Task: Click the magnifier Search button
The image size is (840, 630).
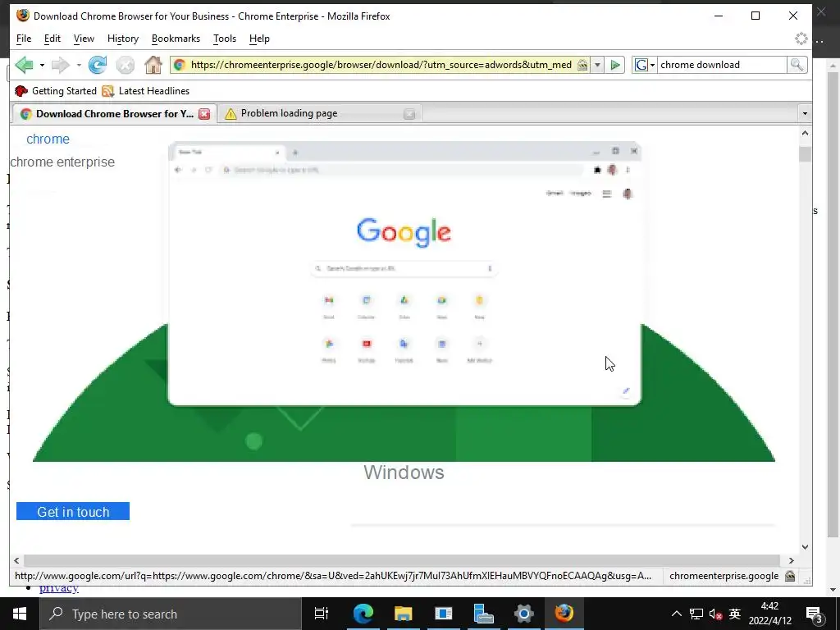Action: [797, 65]
